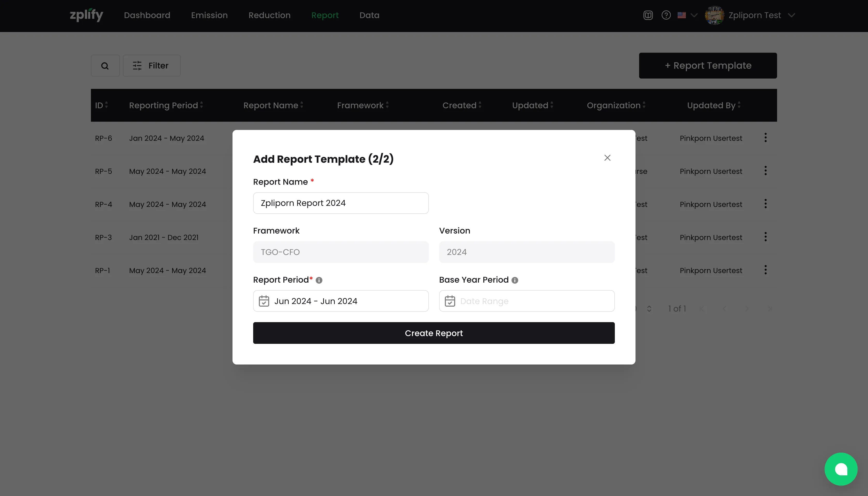The height and width of the screenshot is (496, 868).
Task: Open three-dot menu for RP-6 row
Action: [x=765, y=138]
